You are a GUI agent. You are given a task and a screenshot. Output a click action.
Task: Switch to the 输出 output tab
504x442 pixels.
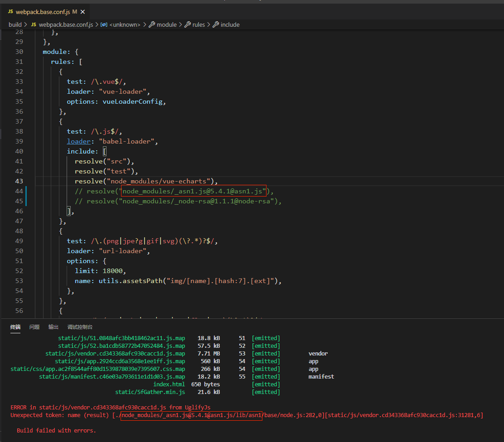(x=53, y=327)
